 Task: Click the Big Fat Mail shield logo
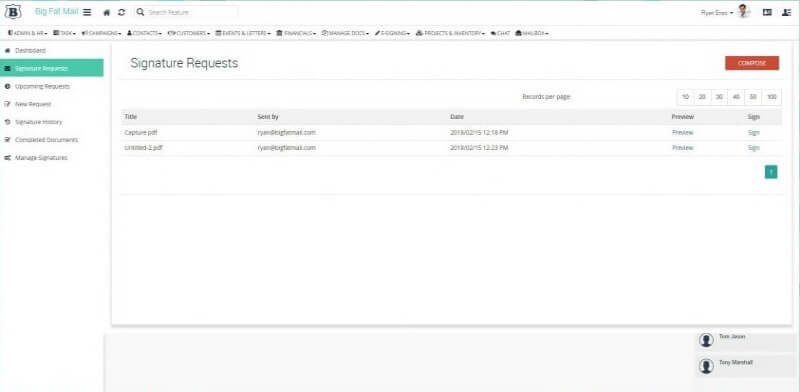[x=12, y=12]
